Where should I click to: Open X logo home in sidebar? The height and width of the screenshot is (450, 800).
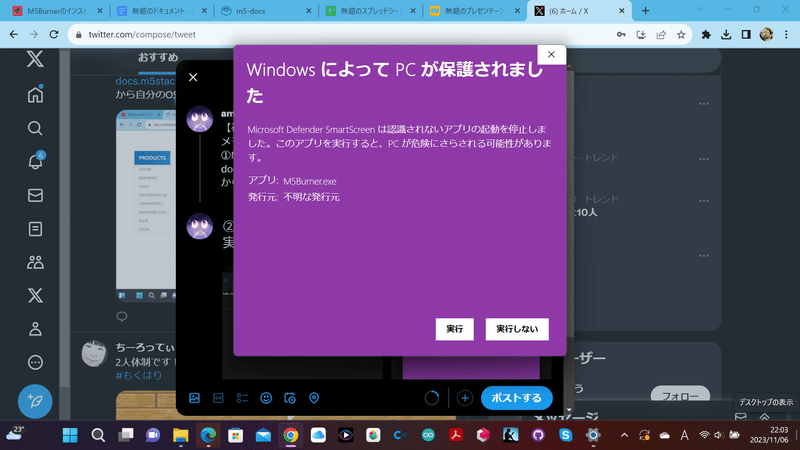(35, 59)
